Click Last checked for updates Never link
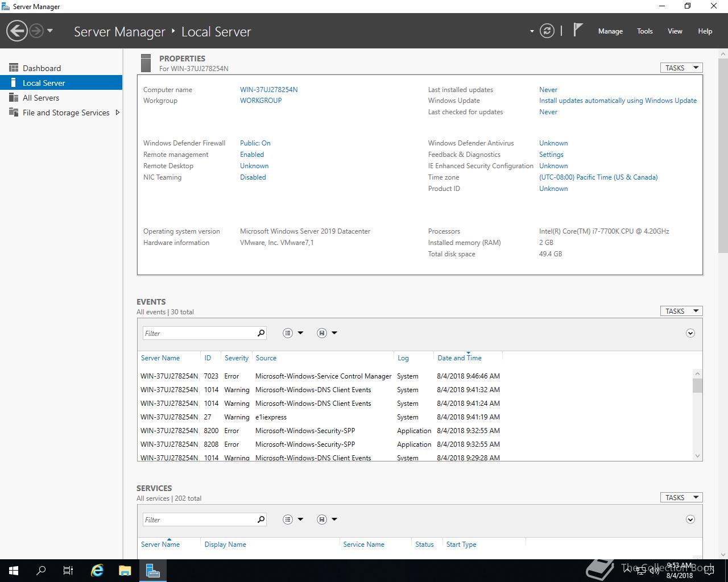 click(x=548, y=112)
